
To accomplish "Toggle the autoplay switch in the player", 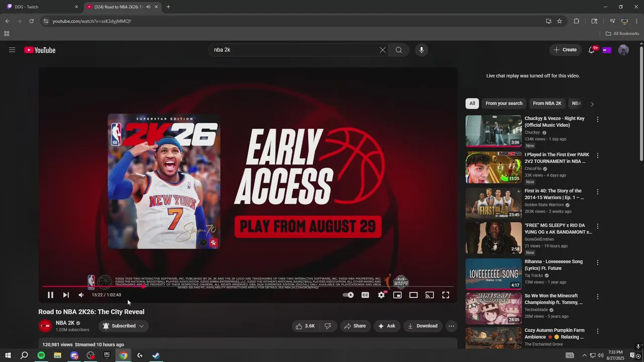I will (348, 295).
